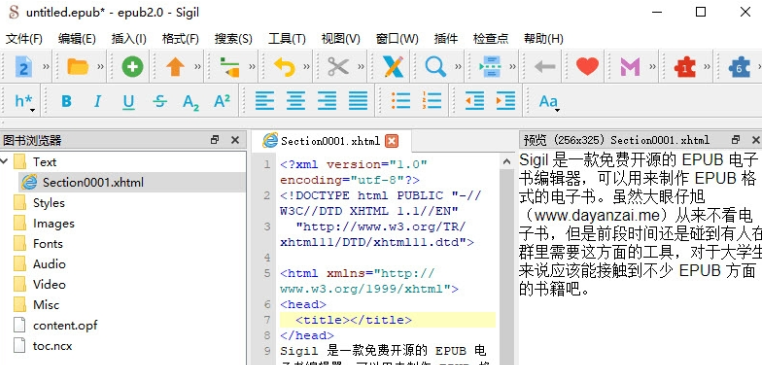Apply superscript formatting
This screenshot has height=365, width=769.
pos(222,101)
